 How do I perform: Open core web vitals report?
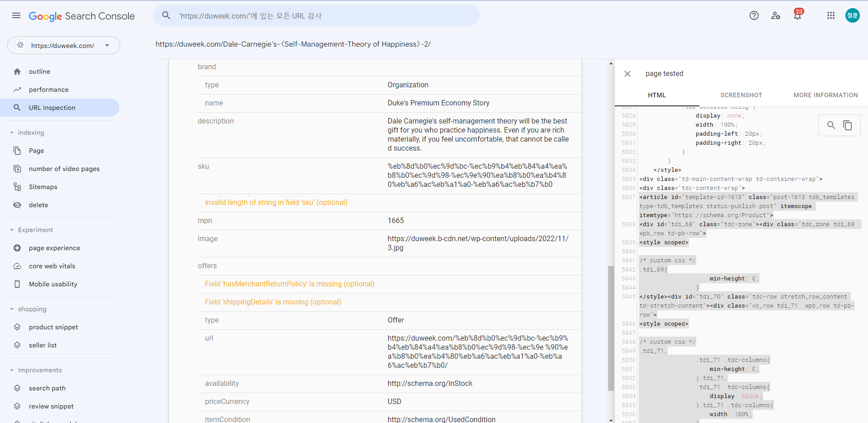[x=60, y=266]
